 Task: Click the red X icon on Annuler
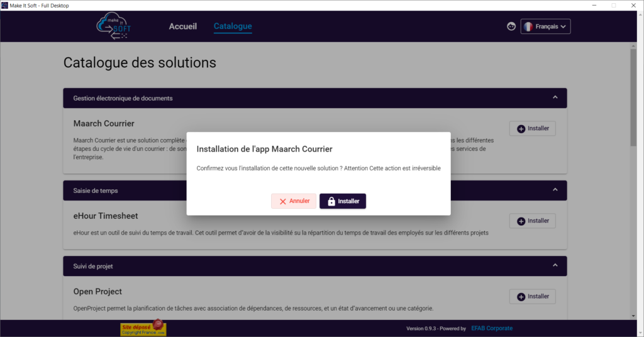click(x=282, y=202)
